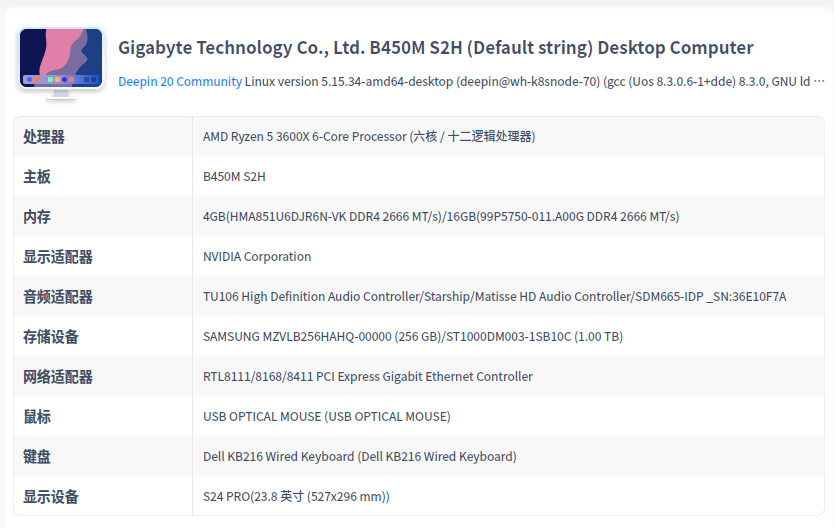Click the USB OPTICAL MOUSE value
The image size is (834, 528).
(x=327, y=417)
